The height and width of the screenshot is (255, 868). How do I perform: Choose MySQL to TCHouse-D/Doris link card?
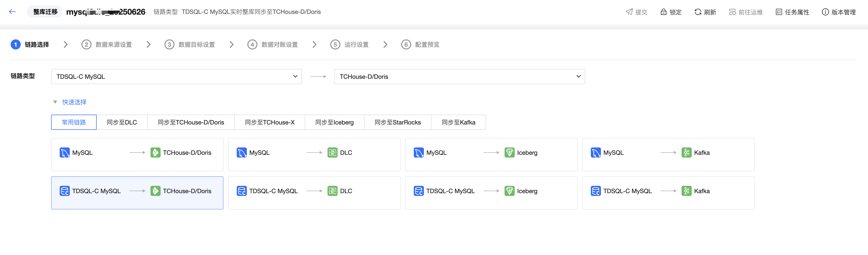click(137, 155)
